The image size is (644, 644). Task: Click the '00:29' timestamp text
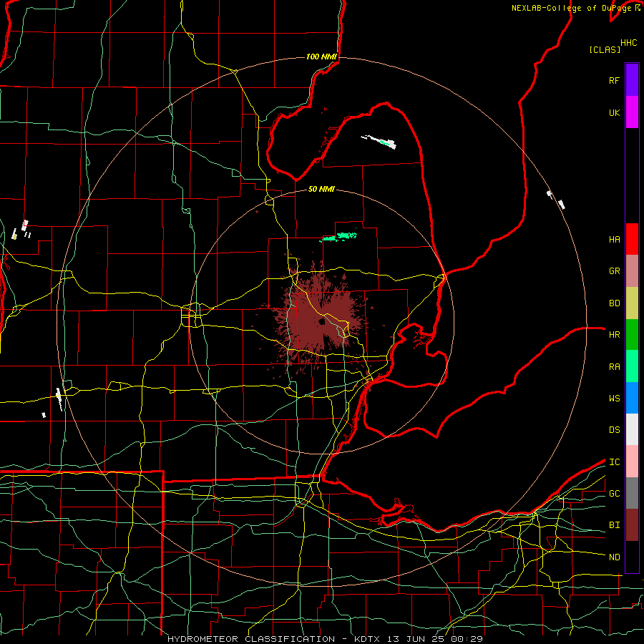coord(467,639)
